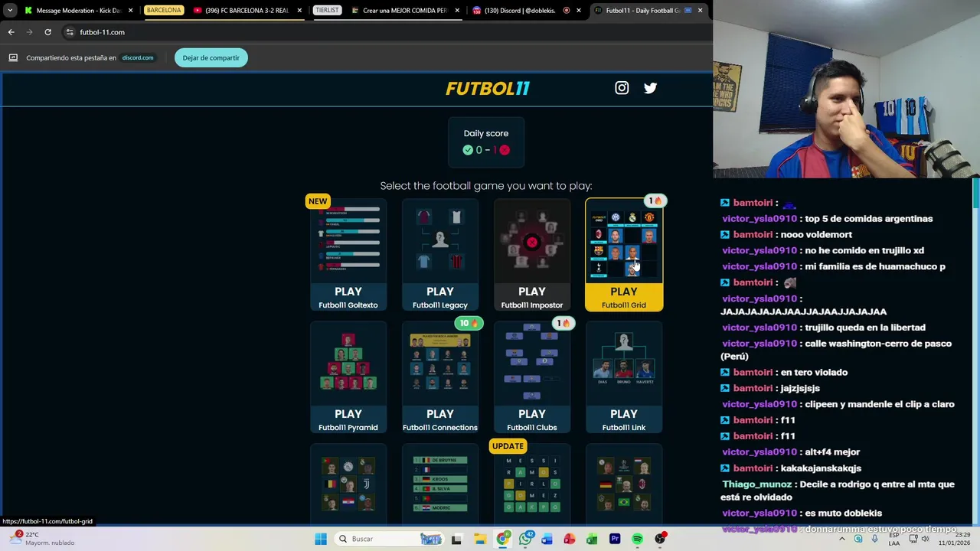
Task: Reload the current page
Action: 47,32
